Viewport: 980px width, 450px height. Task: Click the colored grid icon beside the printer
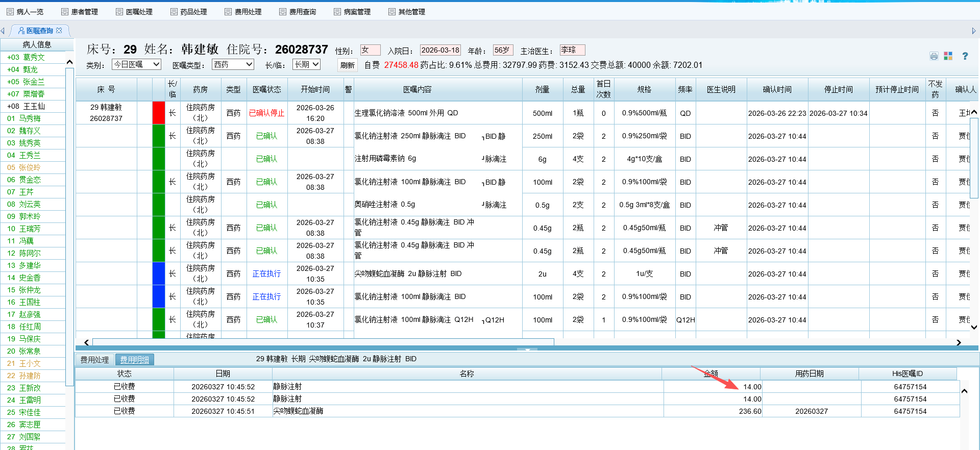pos(948,56)
